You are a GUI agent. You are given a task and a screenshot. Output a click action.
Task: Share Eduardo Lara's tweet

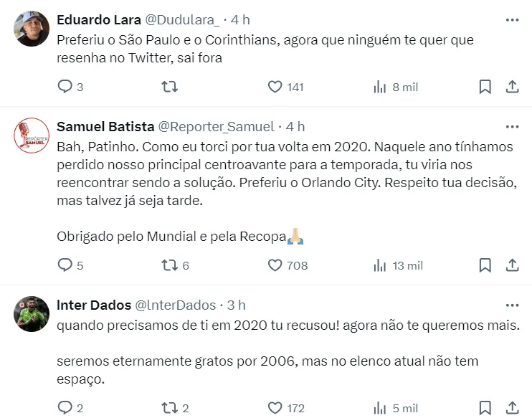[512, 87]
